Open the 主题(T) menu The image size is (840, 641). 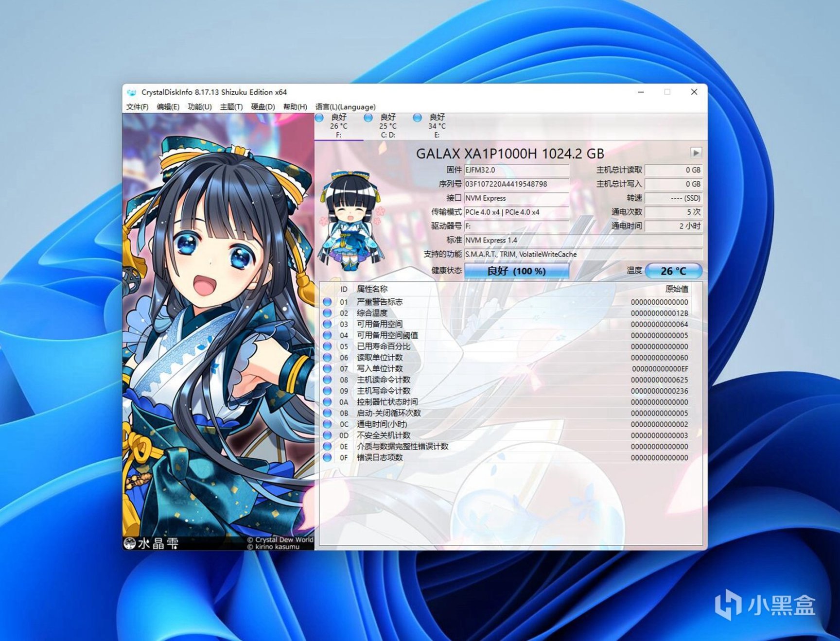point(231,107)
